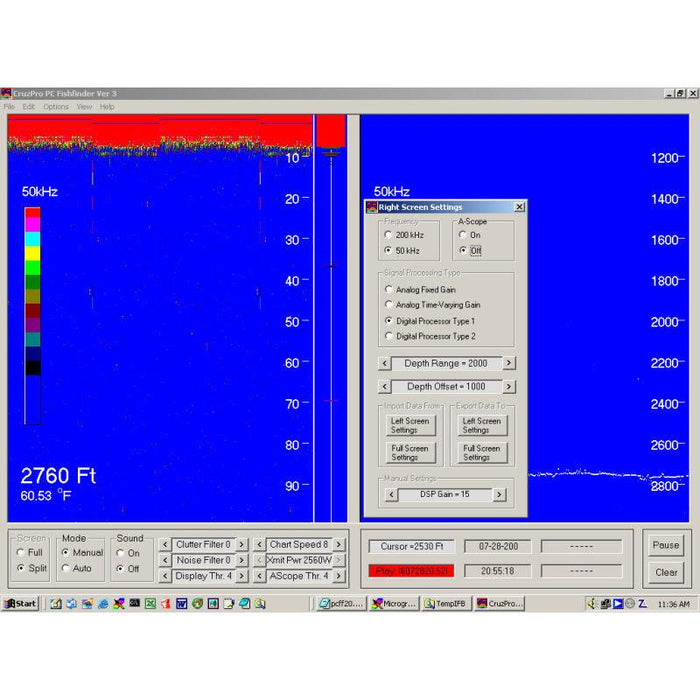
Task: Click the Cursor =2530 Ft readout
Action: coord(411,546)
